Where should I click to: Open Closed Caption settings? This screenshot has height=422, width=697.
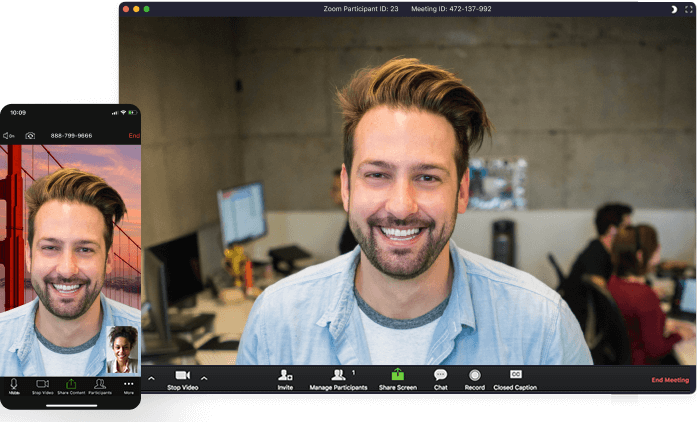pos(515,380)
